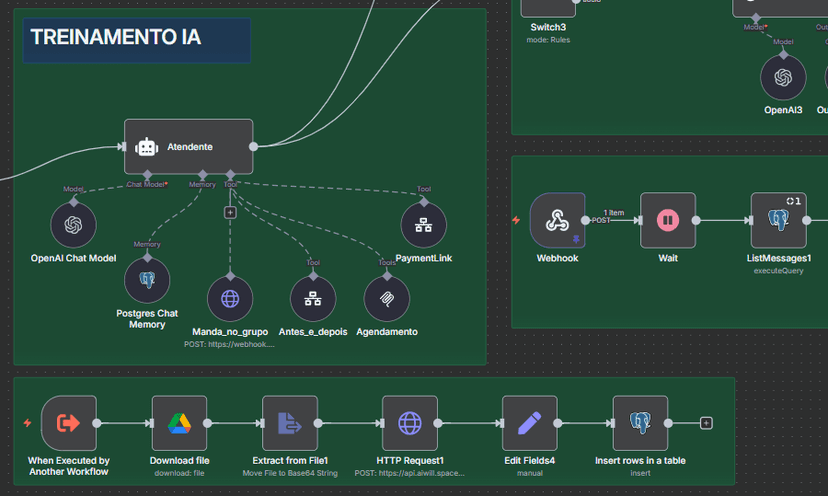Click the When Executed by Another Workflow trigger

click(x=69, y=423)
